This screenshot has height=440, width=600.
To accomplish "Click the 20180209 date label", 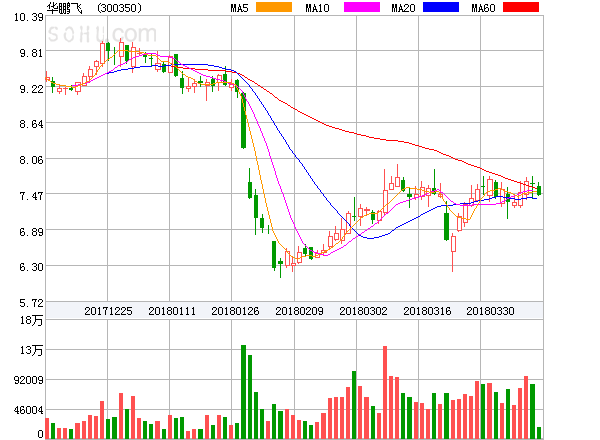I will tap(299, 311).
